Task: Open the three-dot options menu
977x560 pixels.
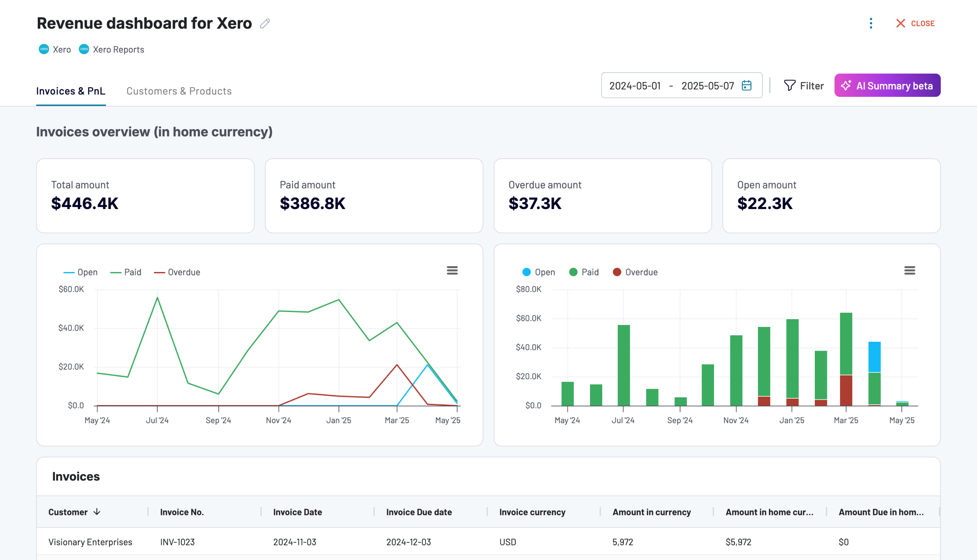Action: point(871,24)
